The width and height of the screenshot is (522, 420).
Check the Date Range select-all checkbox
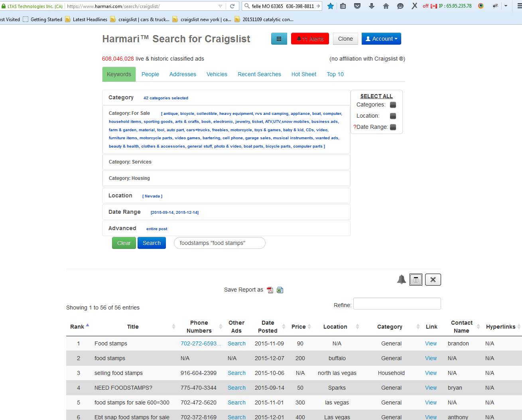pyautogui.click(x=393, y=127)
